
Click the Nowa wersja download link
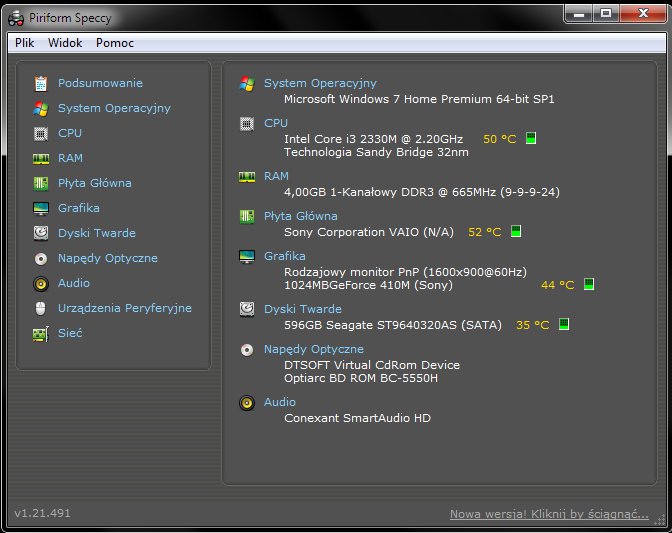[x=549, y=514]
